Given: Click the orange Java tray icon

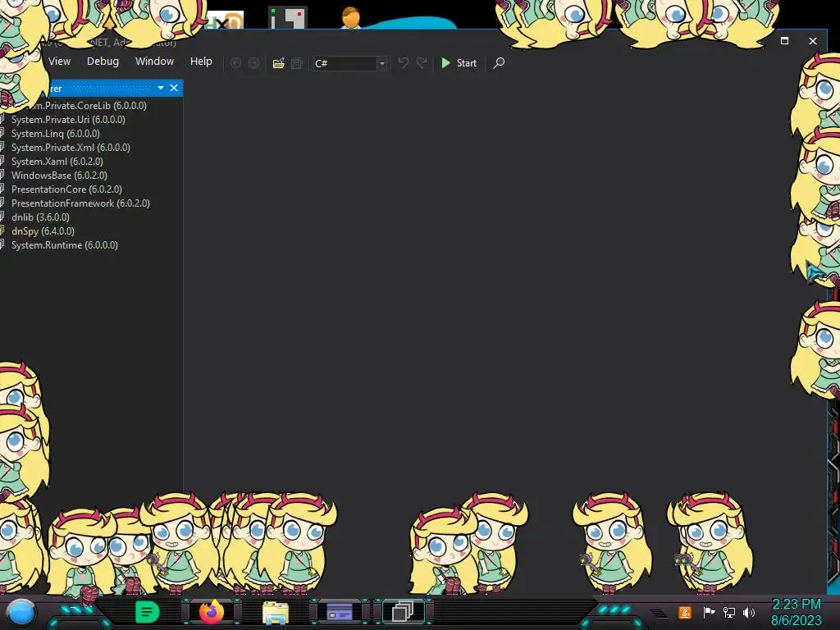Looking at the screenshot, I should point(685,612).
